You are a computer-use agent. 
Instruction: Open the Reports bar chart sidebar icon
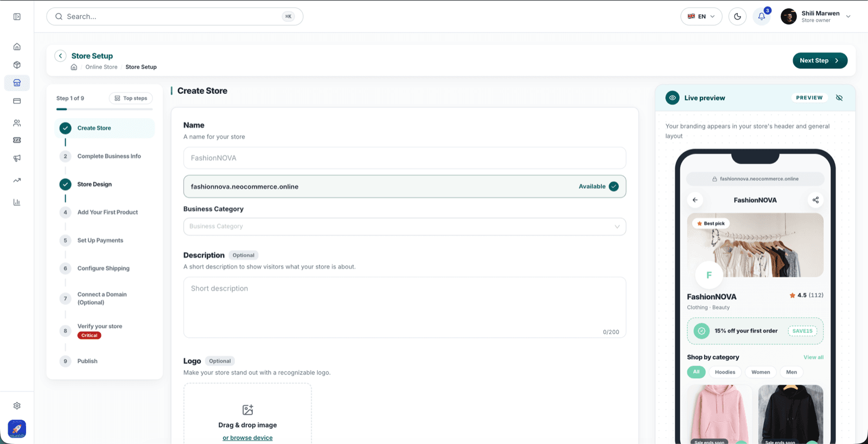17,202
